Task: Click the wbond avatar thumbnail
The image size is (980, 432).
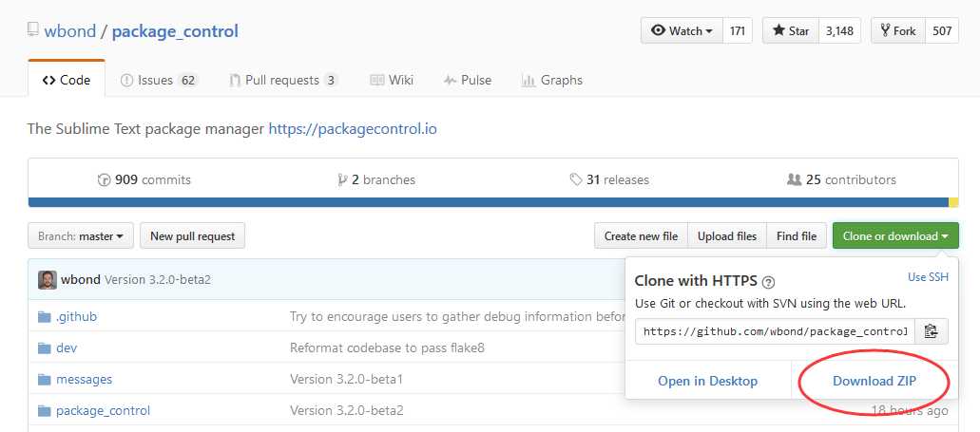Action: point(47,280)
